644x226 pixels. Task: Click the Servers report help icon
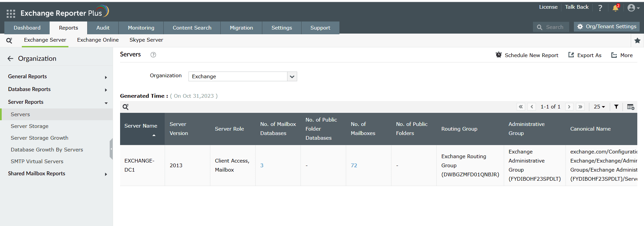[153, 55]
